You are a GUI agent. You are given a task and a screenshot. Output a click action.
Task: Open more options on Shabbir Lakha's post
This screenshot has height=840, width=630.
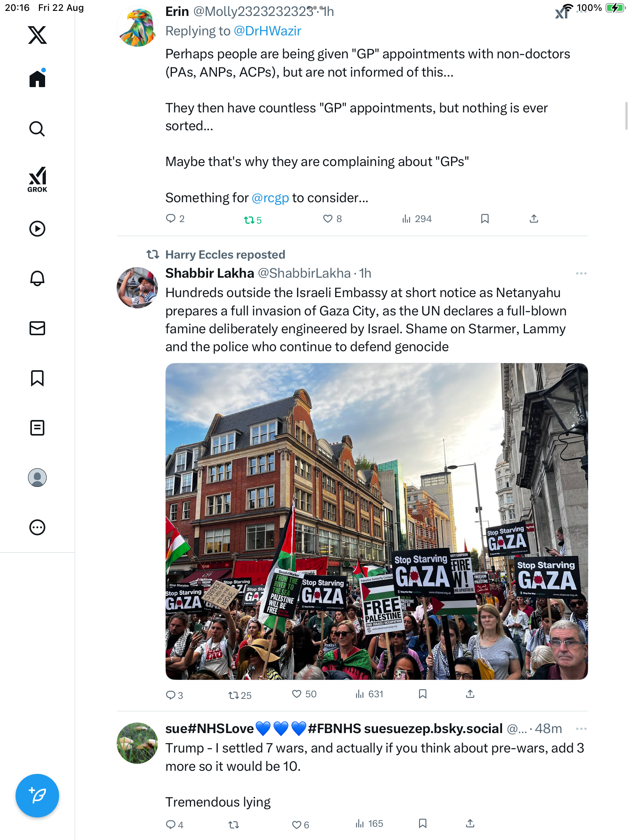pos(581,273)
